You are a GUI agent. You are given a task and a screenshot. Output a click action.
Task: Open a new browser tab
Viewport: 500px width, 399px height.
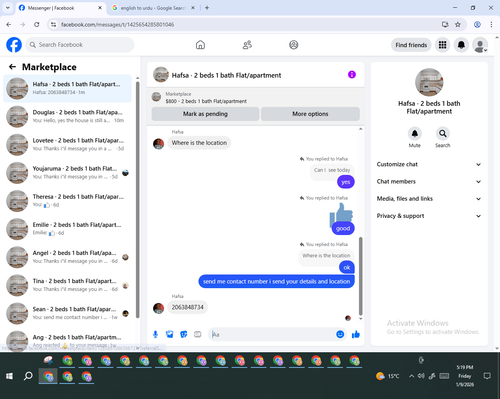207,8
